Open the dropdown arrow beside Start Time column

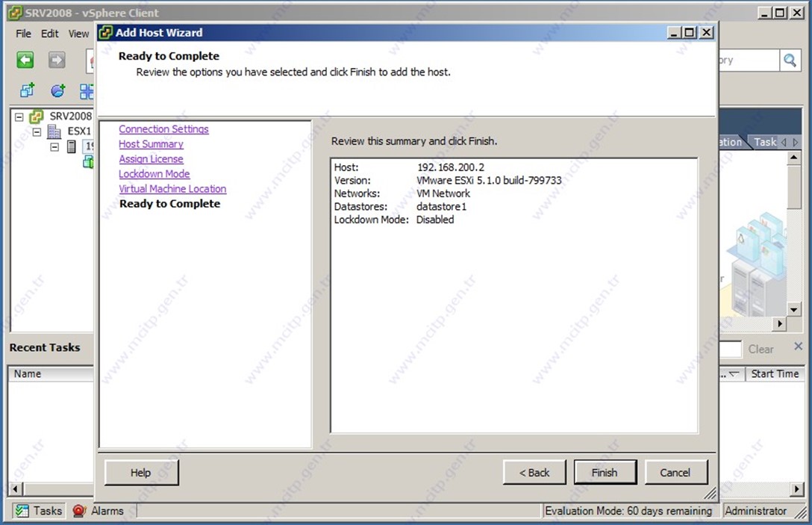(734, 373)
